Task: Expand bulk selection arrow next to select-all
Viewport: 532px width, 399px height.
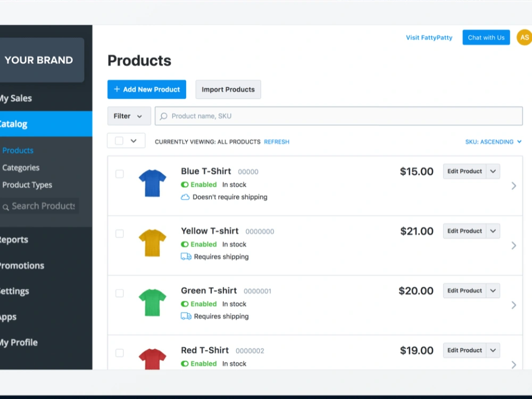Action: [134, 140]
